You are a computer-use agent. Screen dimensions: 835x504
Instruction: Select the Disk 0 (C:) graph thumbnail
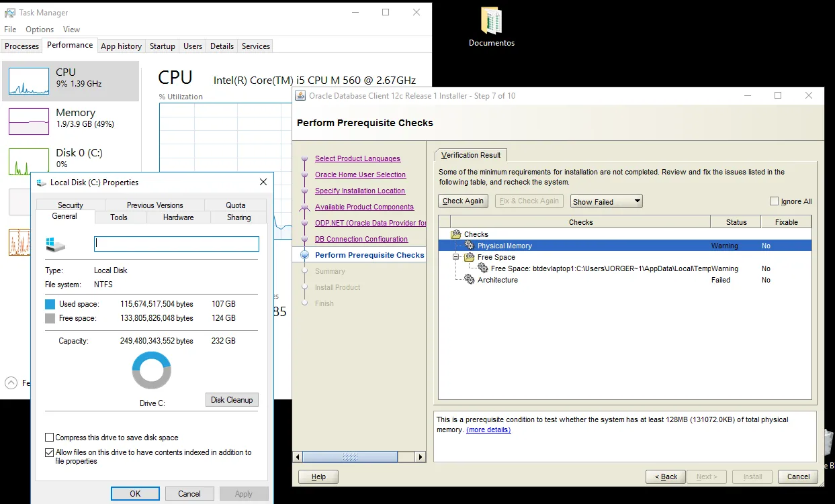point(29,162)
